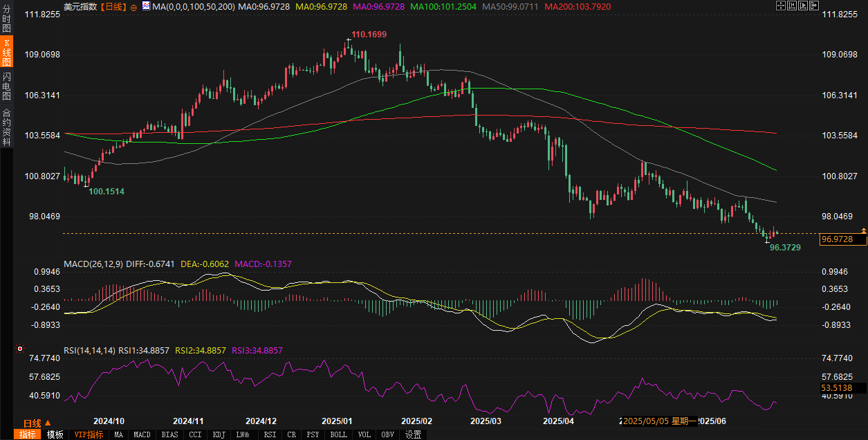868x440 pixels.
Task: Switch to 分时图 view in left sidebar
Action: coord(6,19)
